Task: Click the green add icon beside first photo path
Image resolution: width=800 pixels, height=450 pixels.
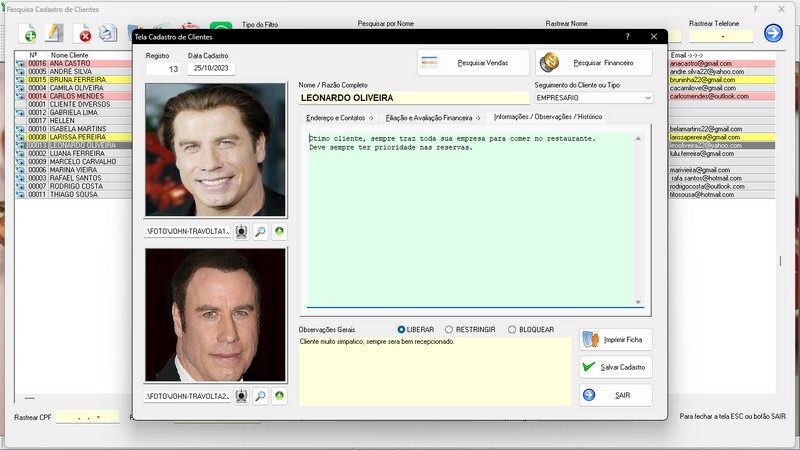Action: 279,231
